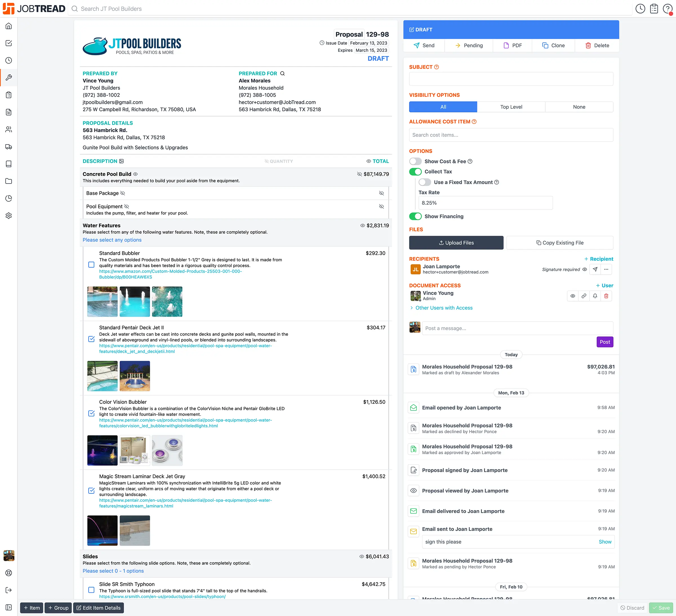
Task: Disable the Collect Tax toggle
Action: click(x=415, y=171)
